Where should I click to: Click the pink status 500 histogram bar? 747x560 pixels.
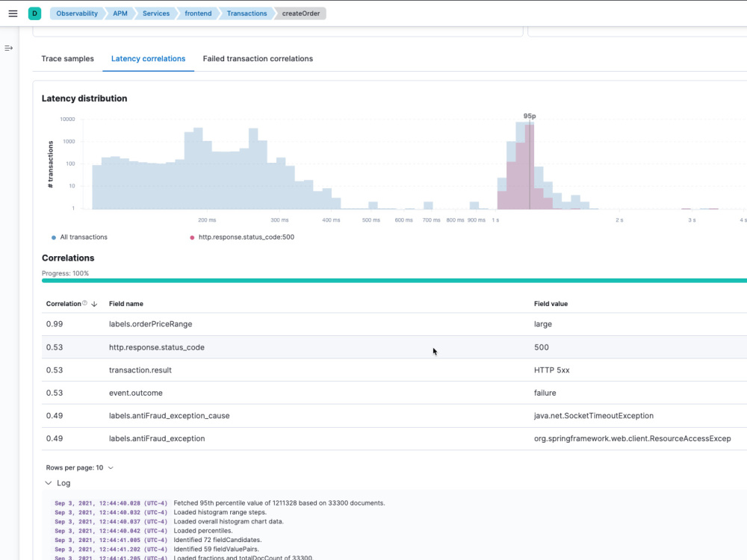530,167
